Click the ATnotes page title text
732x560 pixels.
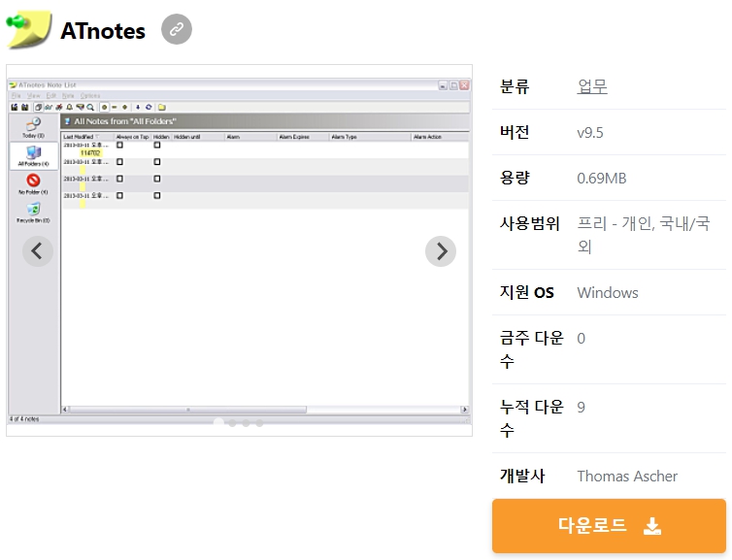(103, 31)
